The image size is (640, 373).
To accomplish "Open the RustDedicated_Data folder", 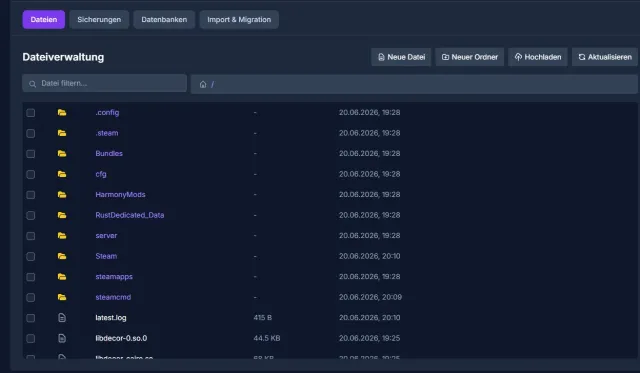I will tap(130, 215).
